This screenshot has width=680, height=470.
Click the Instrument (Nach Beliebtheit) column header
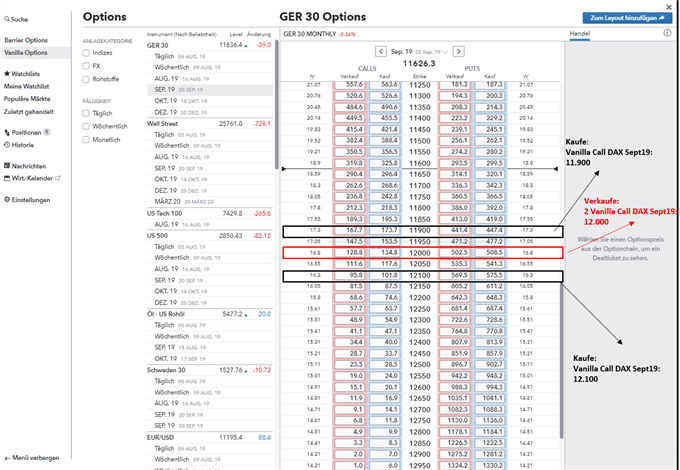[x=181, y=34]
